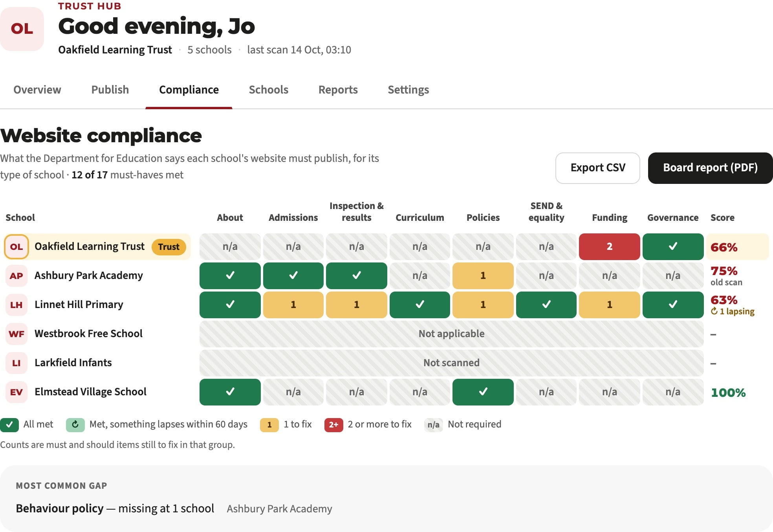Click the 'Not scanned' row for Larkfield

point(452,363)
